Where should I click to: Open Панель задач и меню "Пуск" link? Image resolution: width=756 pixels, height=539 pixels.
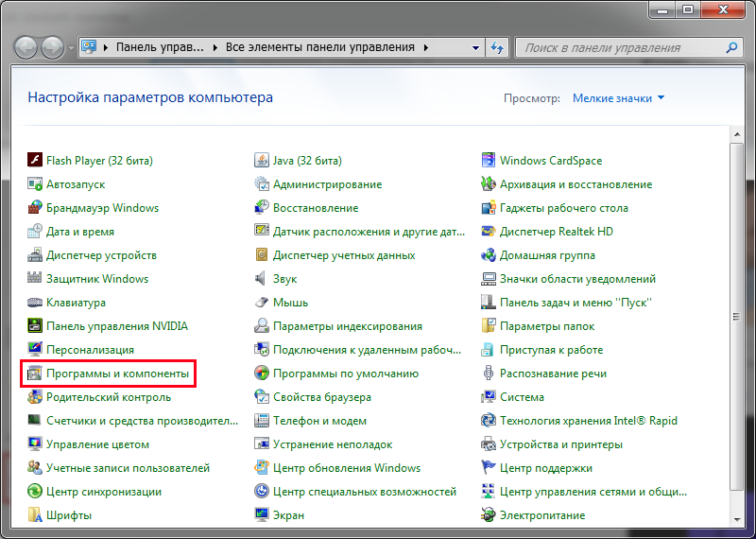pos(576,303)
